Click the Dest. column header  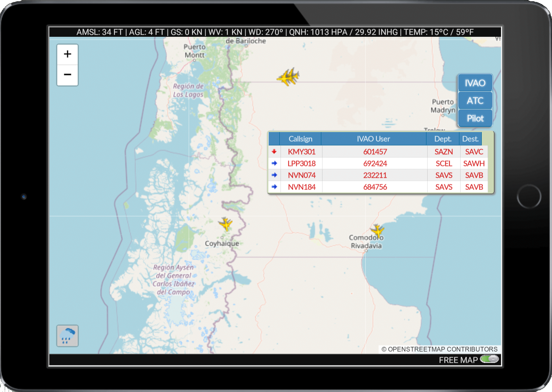[x=470, y=139]
